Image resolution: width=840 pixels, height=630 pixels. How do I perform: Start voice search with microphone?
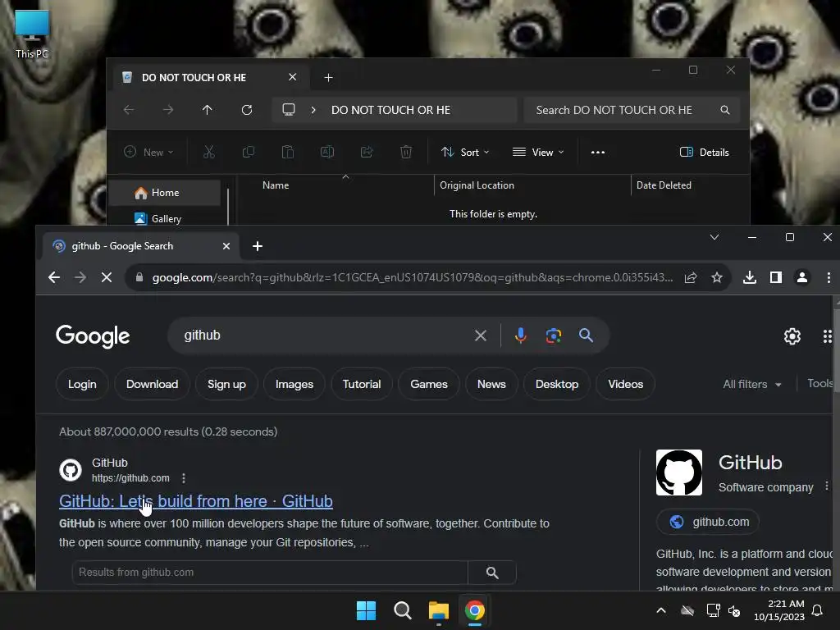coord(520,336)
